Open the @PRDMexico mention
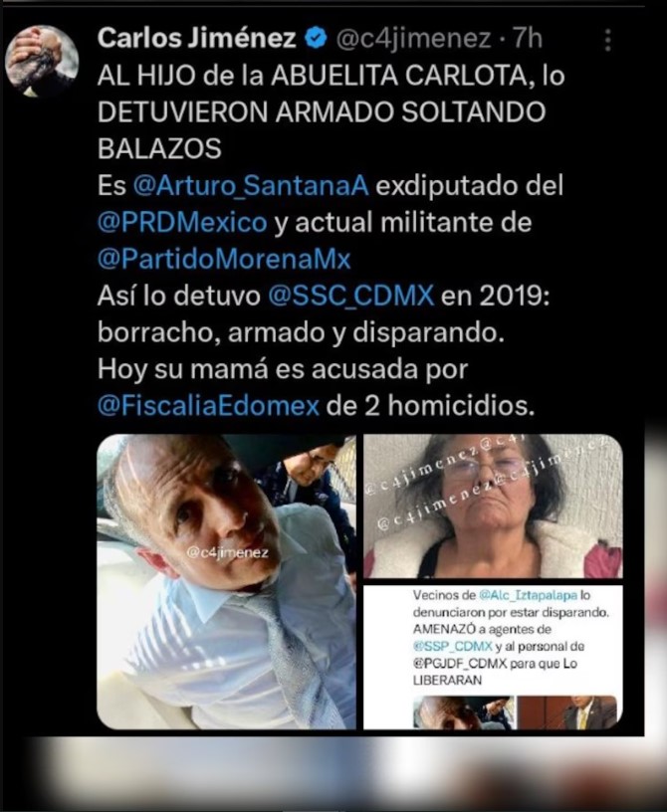 [x=182, y=223]
